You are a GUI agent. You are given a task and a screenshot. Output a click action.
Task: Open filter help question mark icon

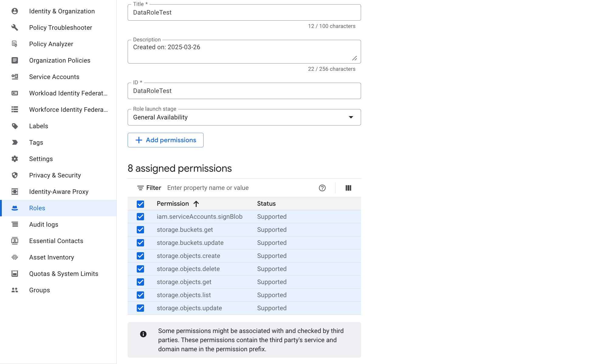tap(322, 188)
